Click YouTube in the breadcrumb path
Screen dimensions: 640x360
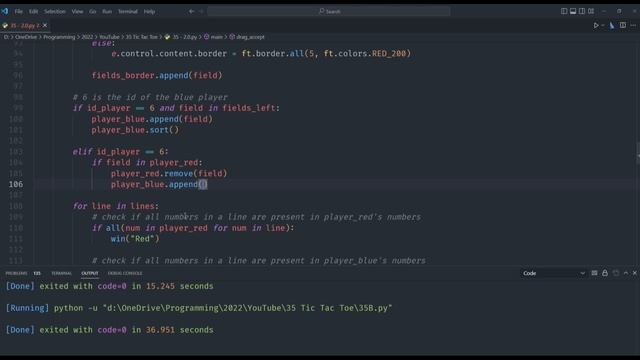pos(109,37)
